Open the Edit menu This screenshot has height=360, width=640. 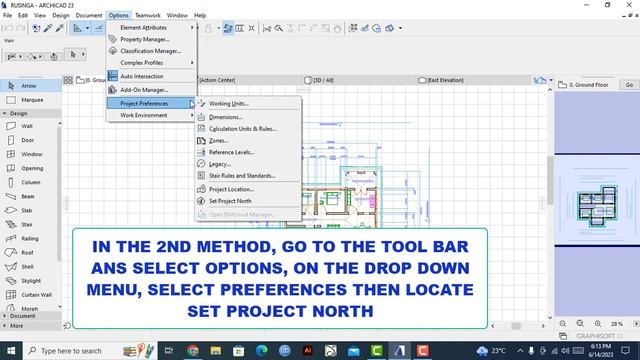coord(23,15)
